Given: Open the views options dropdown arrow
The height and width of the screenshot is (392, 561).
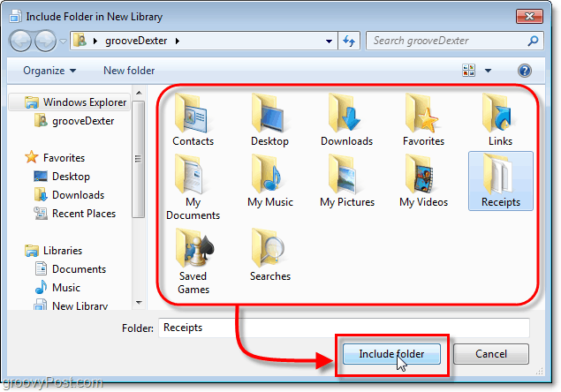Looking at the screenshot, I should click(x=488, y=71).
